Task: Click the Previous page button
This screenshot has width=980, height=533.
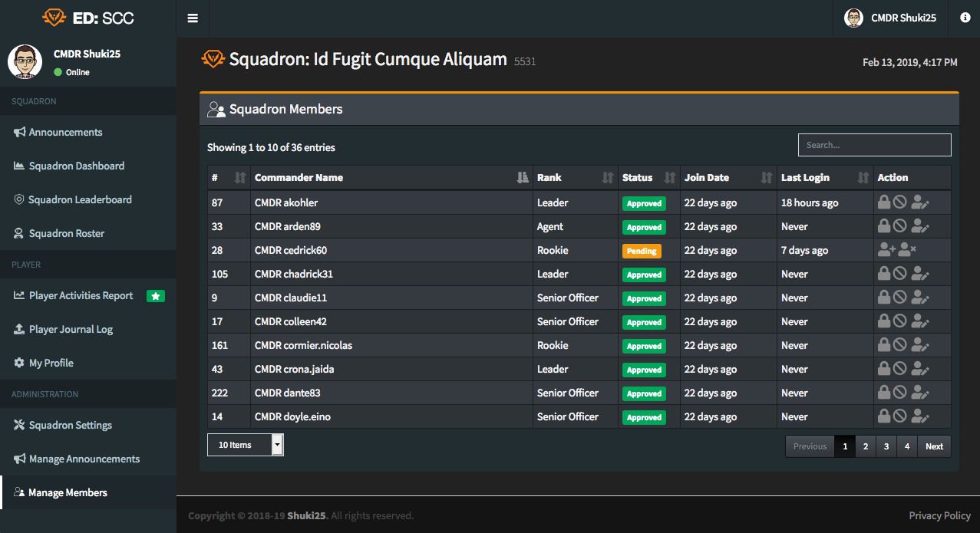Action: (810, 446)
